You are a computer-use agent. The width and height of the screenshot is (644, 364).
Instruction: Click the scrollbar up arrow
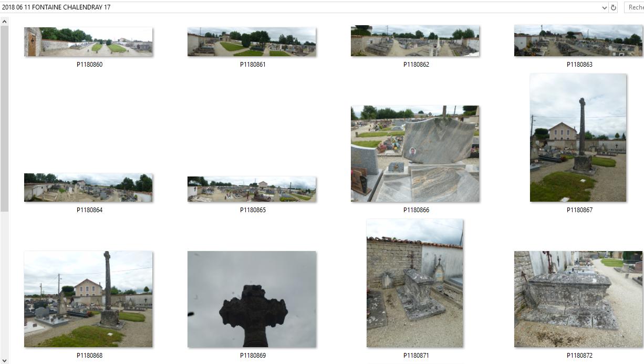tap(4, 22)
